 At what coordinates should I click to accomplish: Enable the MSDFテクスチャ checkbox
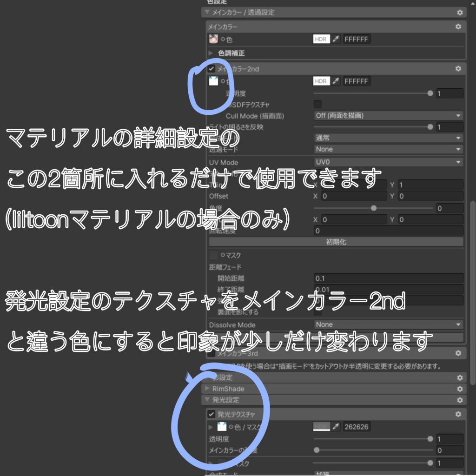[x=318, y=105]
